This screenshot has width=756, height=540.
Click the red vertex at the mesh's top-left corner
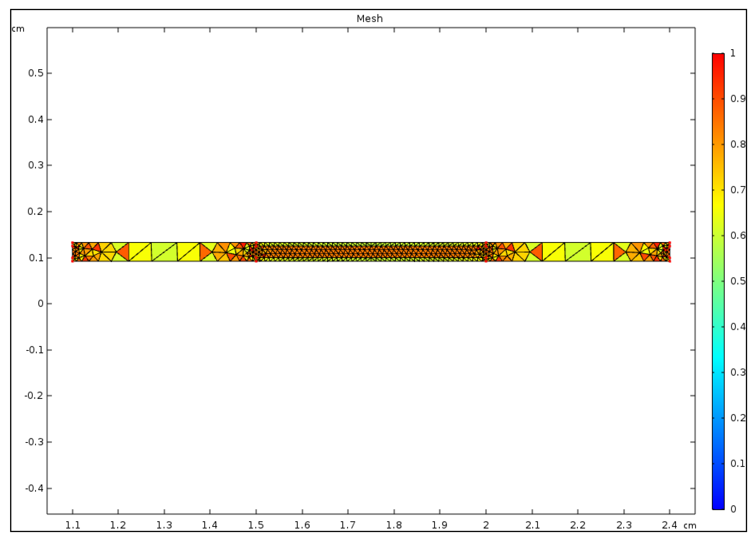pos(72,243)
